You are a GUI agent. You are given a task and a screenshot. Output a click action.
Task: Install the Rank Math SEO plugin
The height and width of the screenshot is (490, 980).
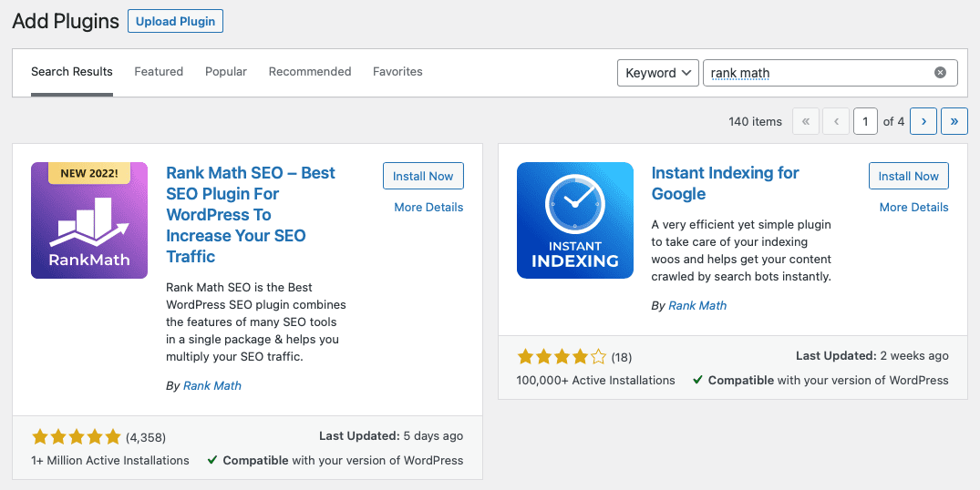423,176
